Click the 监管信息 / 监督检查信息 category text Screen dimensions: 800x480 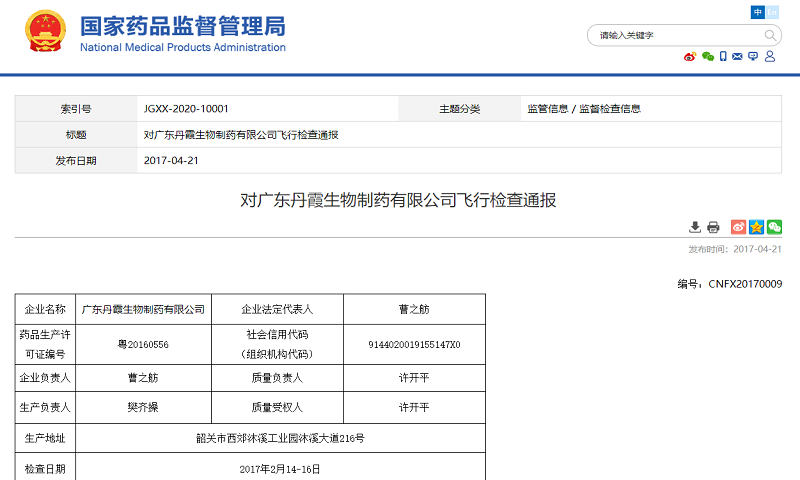(584, 109)
